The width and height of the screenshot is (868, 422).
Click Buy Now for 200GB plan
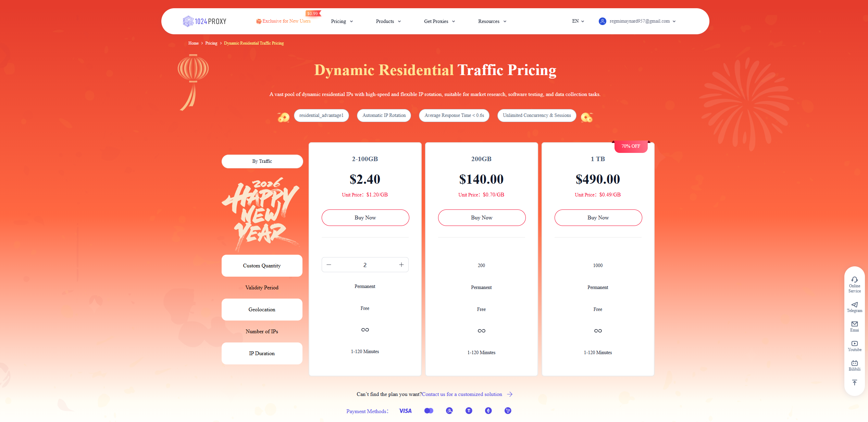tap(482, 218)
